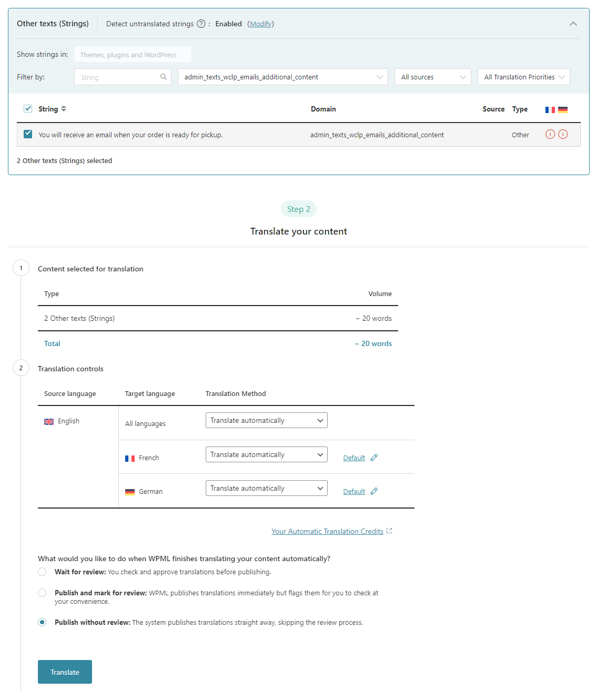This screenshot has width=597, height=700.
Task: Click inside the String search field
Action: [x=116, y=77]
